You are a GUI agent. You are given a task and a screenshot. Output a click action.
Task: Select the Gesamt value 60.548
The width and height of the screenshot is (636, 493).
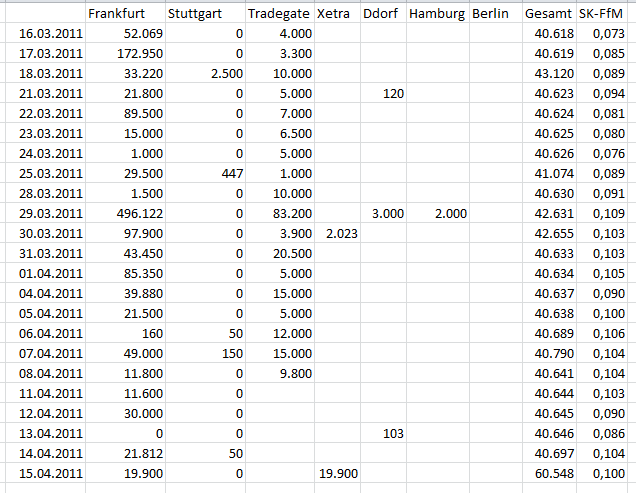coord(553,473)
